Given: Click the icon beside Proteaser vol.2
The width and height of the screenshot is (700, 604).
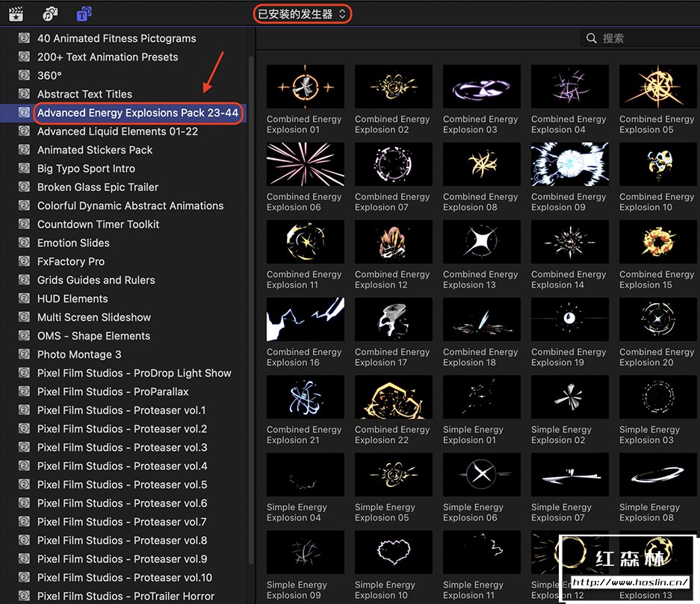Looking at the screenshot, I should (24, 429).
